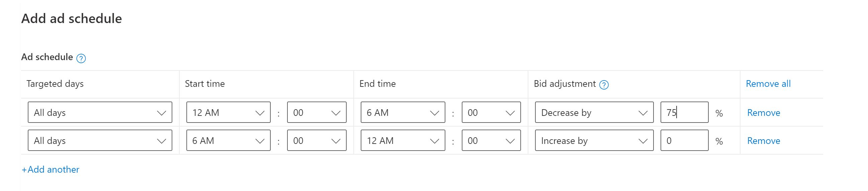
Task: Click the bid percentage field showing 75
Action: click(x=684, y=112)
